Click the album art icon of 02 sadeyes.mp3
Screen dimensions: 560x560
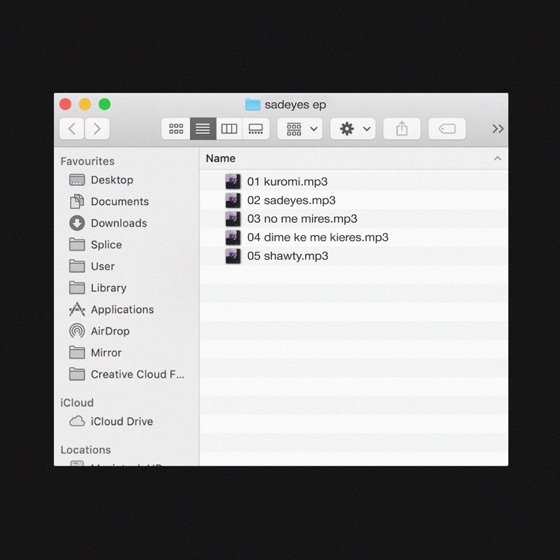[x=233, y=200]
